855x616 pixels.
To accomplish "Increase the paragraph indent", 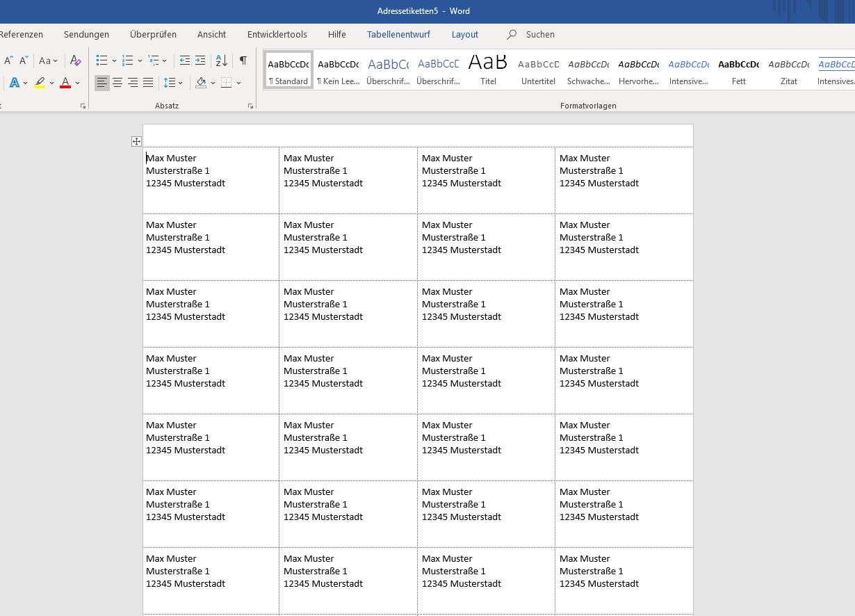I will tap(200, 60).
